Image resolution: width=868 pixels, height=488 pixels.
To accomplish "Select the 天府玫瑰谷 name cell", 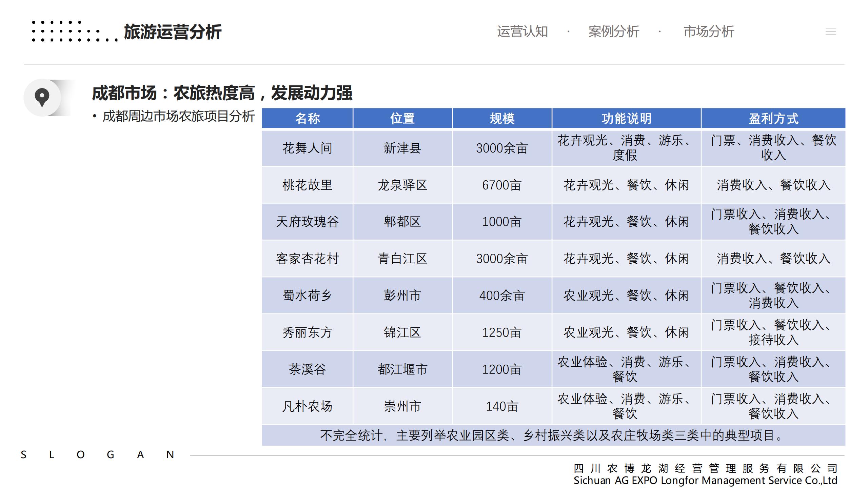I will (307, 222).
